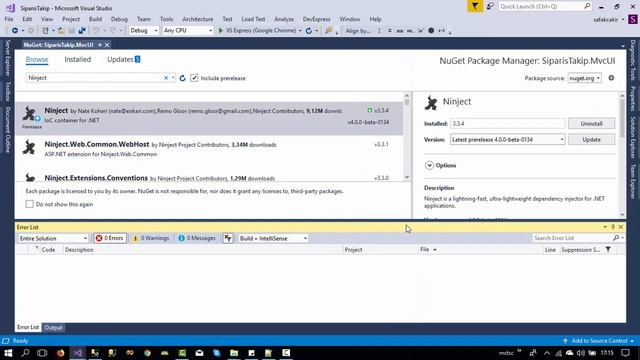Open the Browse tab link
The height and width of the screenshot is (360, 640).
click(x=37, y=60)
